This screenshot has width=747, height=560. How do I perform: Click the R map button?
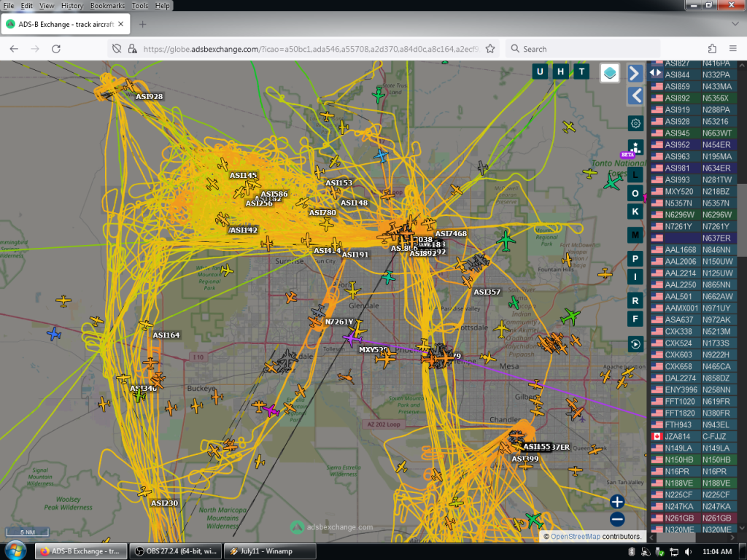[635, 300]
